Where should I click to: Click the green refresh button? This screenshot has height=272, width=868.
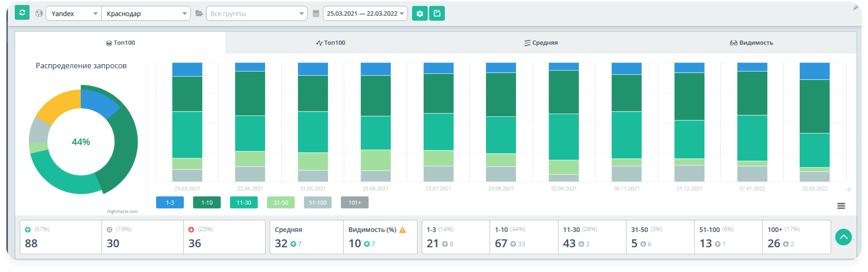coord(22,13)
